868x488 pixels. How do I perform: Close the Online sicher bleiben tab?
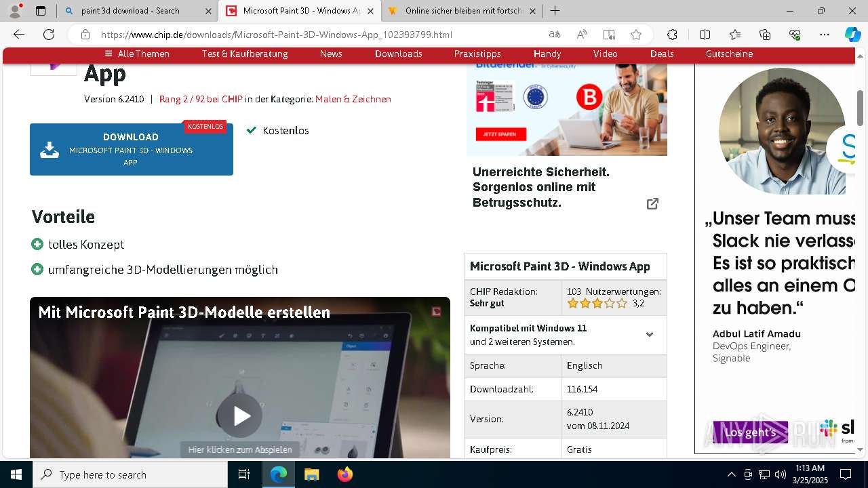(x=532, y=11)
